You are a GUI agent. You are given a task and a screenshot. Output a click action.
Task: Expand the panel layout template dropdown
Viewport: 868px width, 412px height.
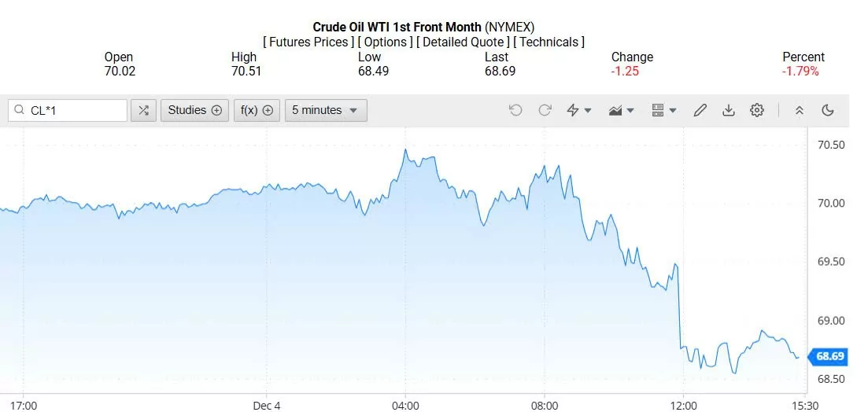[x=663, y=111]
